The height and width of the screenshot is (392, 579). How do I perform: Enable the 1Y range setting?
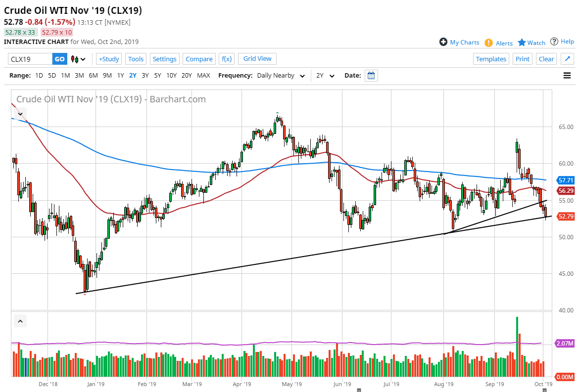pyautogui.click(x=120, y=75)
